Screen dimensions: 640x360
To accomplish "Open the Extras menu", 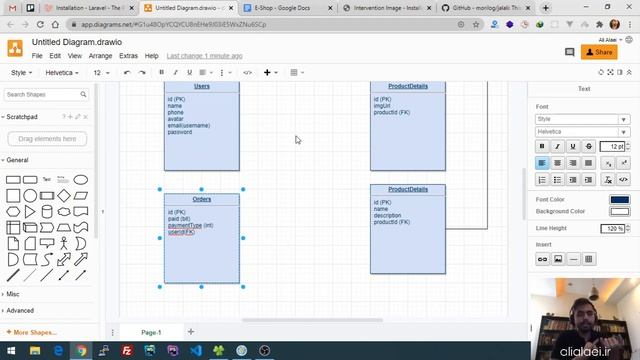I will click(x=128, y=56).
